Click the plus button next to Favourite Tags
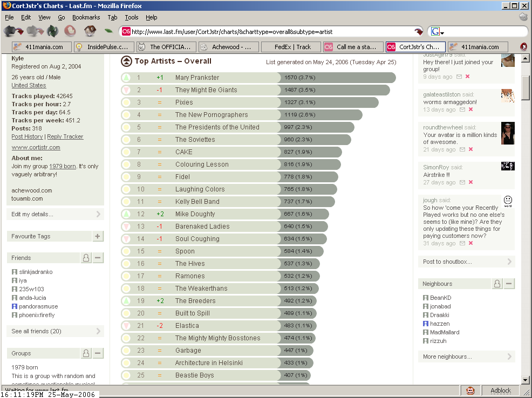Viewport: 532px width, 398px height. click(98, 236)
